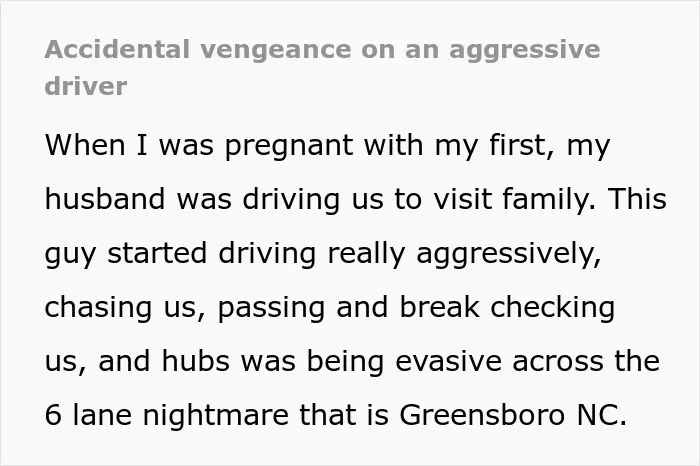Viewport: 700px width, 466px height.
Task: Click the word 'first,' in the opening sentence
Action: point(522,146)
